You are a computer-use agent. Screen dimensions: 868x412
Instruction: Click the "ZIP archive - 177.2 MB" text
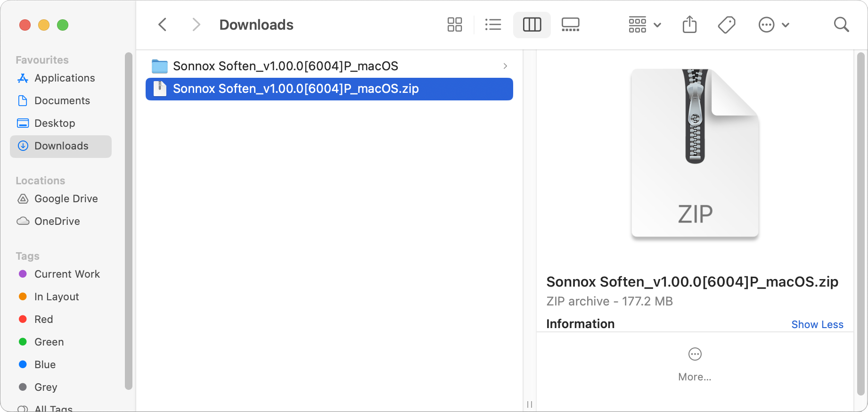coord(609,301)
